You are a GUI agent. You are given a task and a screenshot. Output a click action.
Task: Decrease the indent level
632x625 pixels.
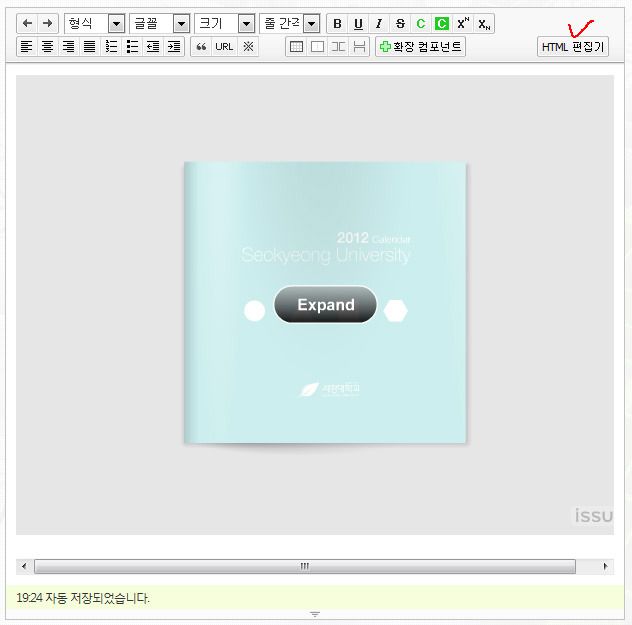coord(153,47)
